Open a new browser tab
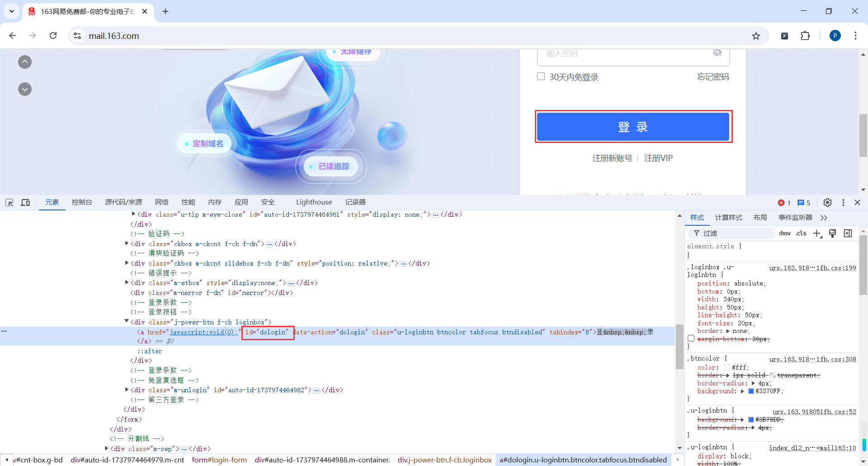The height and width of the screenshot is (466, 868). click(x=165, y=11)
